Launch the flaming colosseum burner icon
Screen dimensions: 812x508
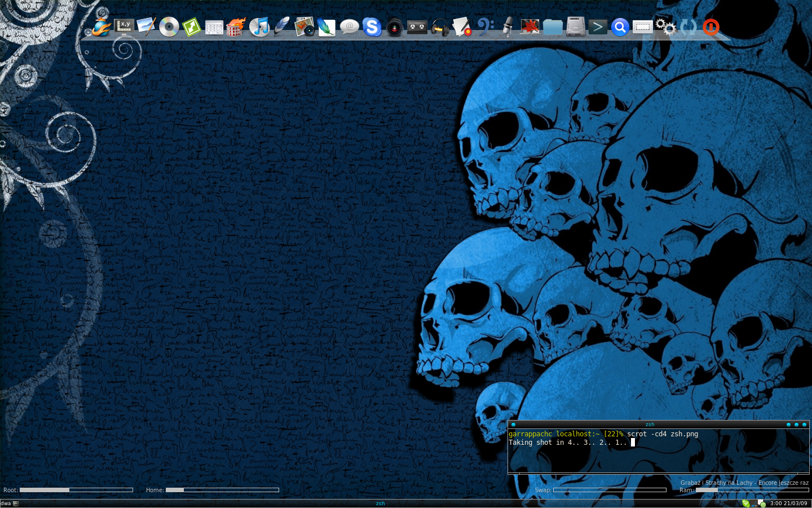pos(236,27)
